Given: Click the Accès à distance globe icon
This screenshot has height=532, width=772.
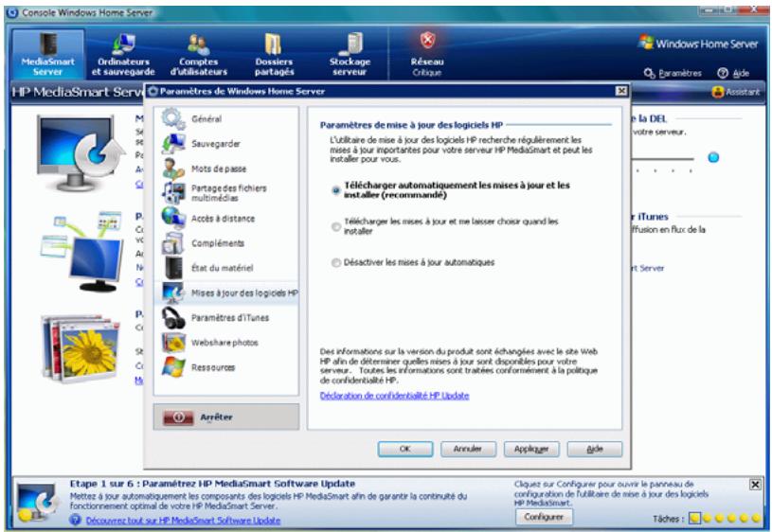Looking at the screenshot, I should [x=173, y=218].
